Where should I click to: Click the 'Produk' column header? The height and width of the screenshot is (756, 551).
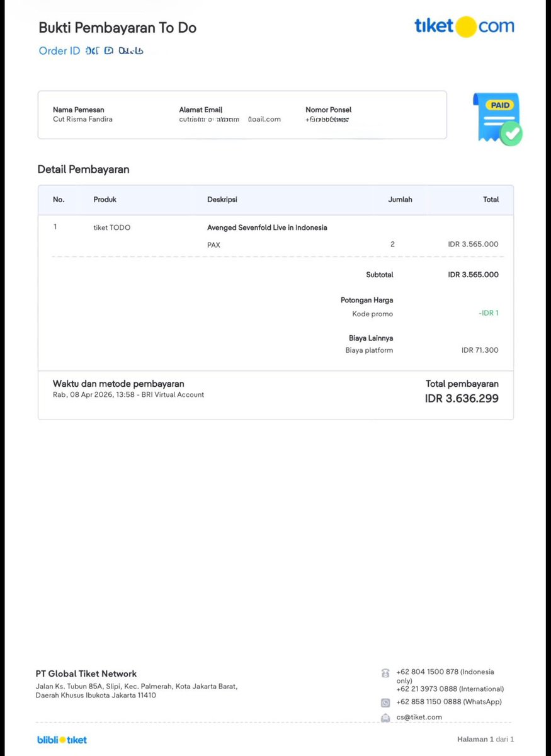coord(105,200)
